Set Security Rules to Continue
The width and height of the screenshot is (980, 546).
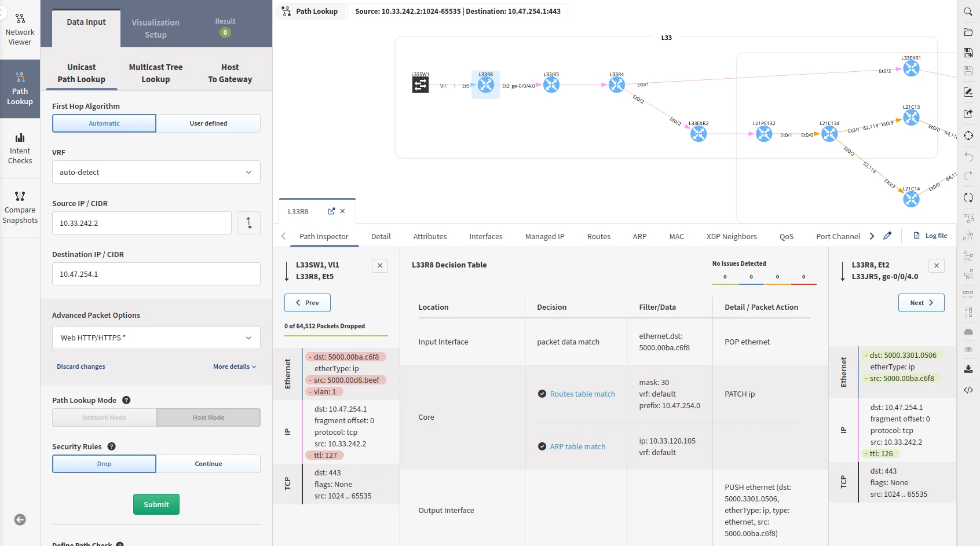[x=208, y=464]
